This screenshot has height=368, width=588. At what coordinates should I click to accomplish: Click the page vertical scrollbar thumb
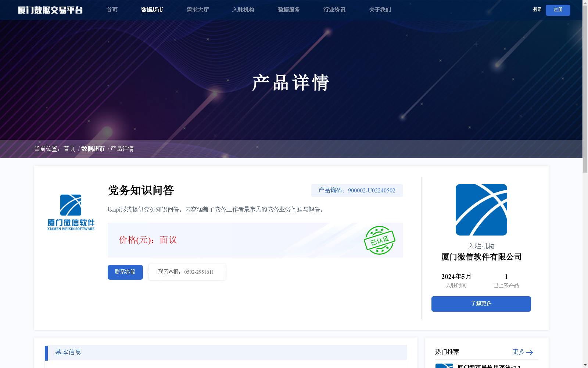click(585, 89)
